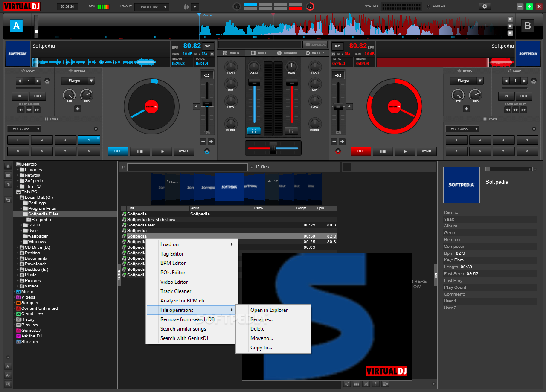Viewport: 546px width, 392px height.
Task: Open the right deck Flanger effect dropdown
Action: (x=467, y=81)
